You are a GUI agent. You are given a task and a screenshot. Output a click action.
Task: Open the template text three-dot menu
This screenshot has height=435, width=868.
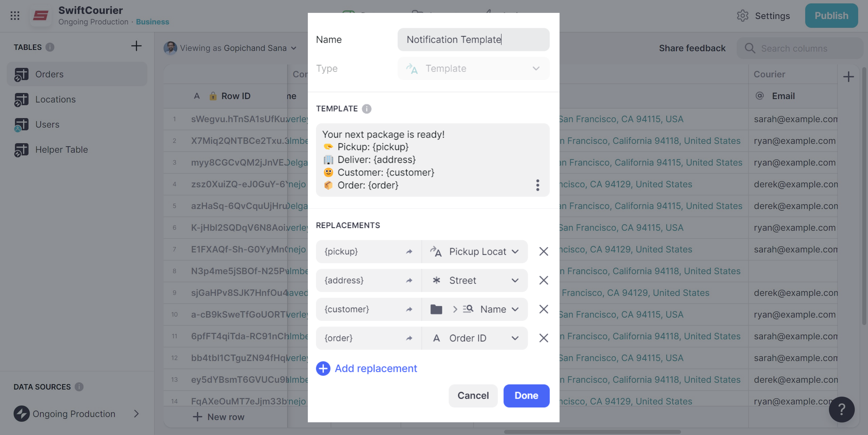pos(538,185)
